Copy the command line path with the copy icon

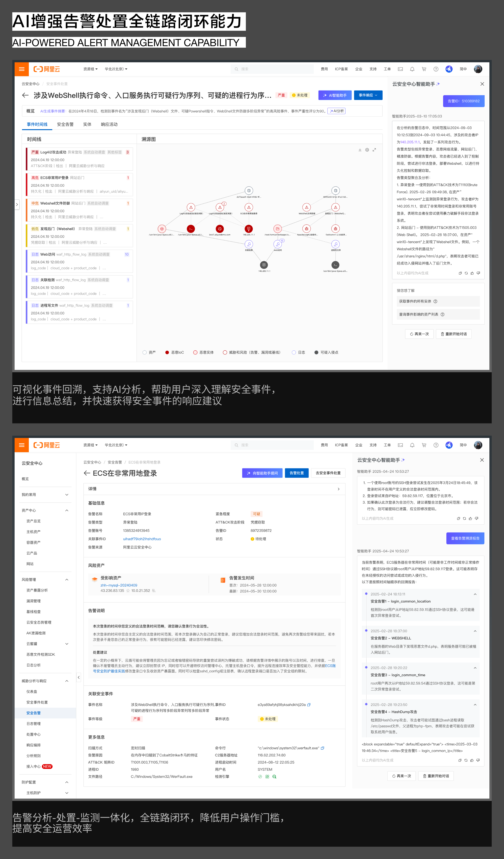tap(322, 748)
